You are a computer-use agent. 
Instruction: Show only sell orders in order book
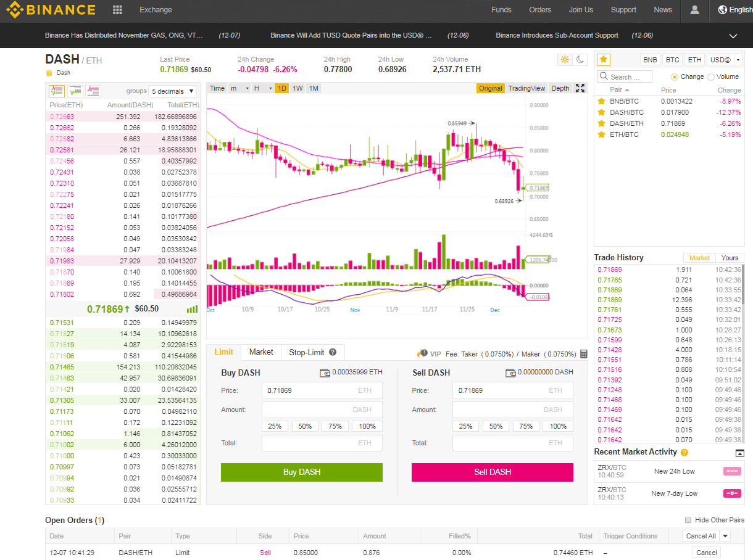(93, 91)
